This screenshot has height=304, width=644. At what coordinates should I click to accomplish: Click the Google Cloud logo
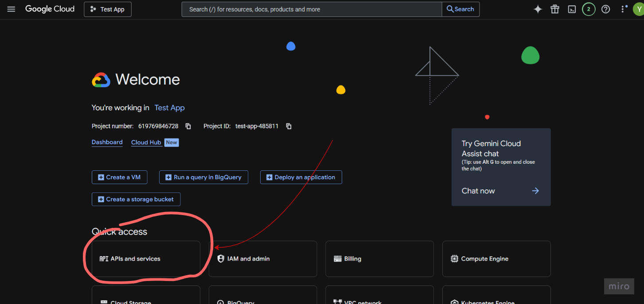point(50,9)
